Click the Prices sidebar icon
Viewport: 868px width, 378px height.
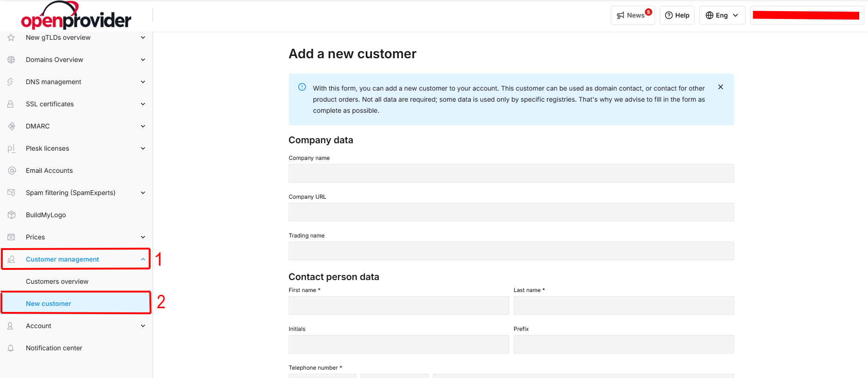[11, 237]
